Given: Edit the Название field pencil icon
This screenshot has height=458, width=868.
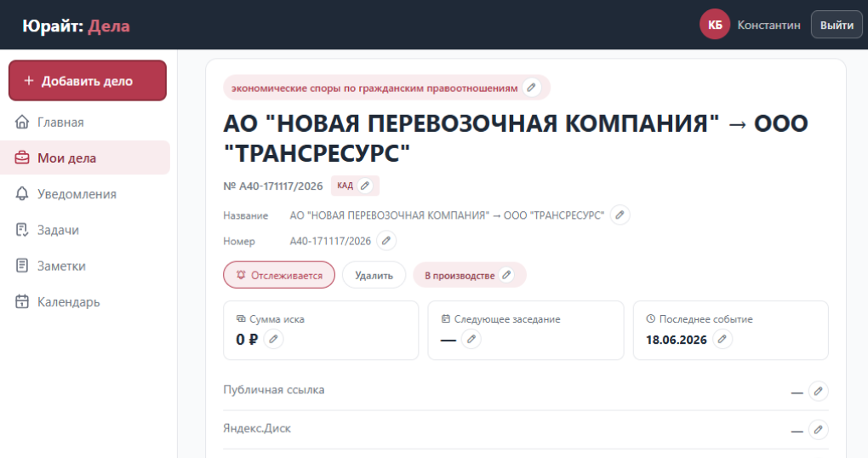Looking at the screenshot, I should [620, 215].
